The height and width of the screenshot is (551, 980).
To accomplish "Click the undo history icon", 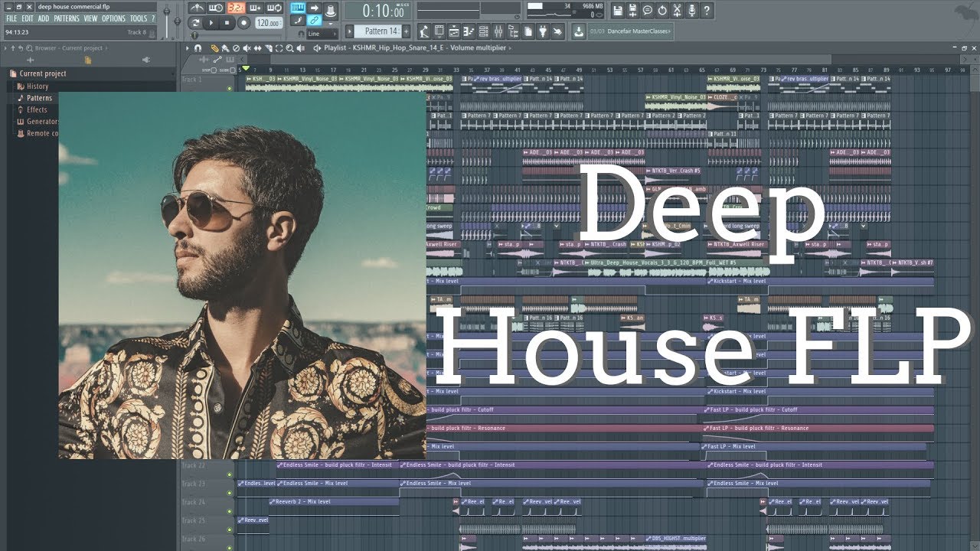I will [662, 11].
